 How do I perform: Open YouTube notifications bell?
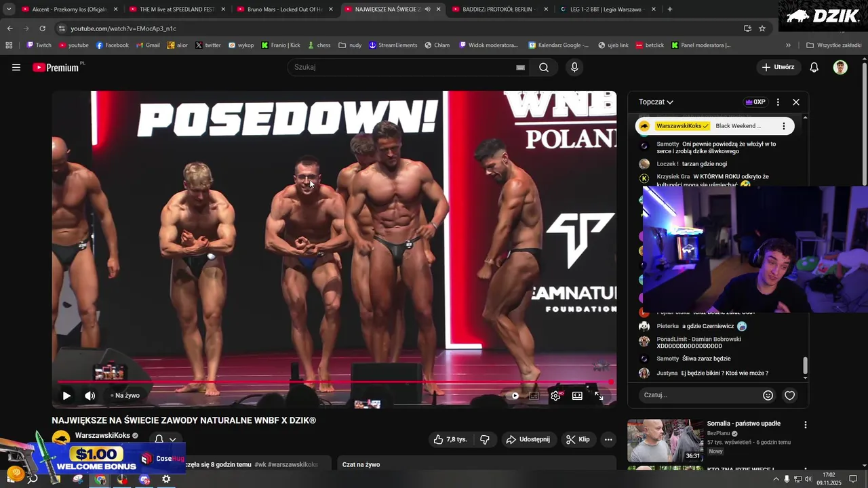pos(814,67)
